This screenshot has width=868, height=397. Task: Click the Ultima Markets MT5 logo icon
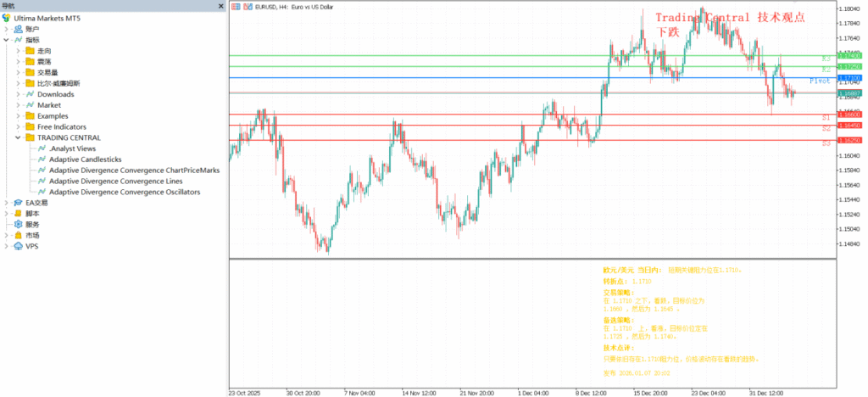click(6, 18)
